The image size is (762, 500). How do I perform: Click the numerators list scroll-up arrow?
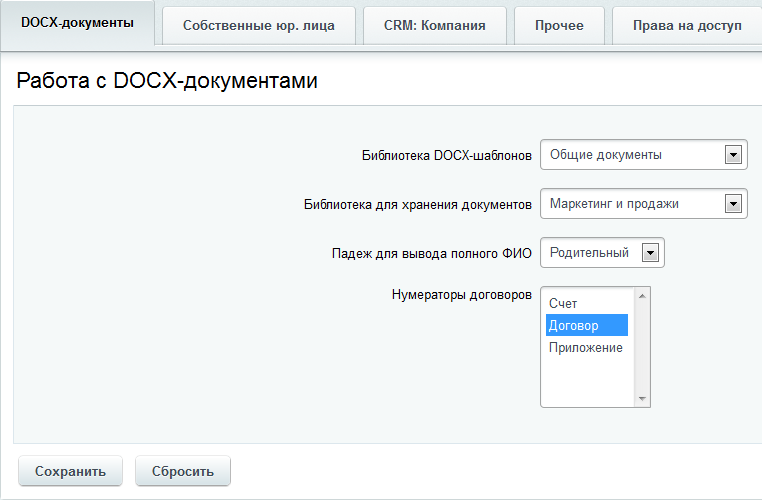pyautogui.click(x=642, y=295)
